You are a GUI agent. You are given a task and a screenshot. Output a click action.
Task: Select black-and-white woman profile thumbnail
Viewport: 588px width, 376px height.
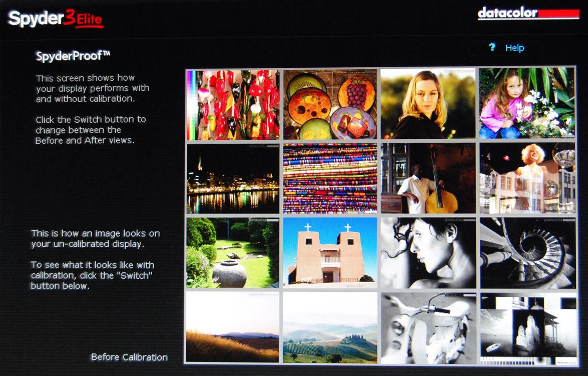[x=428, y=253]
